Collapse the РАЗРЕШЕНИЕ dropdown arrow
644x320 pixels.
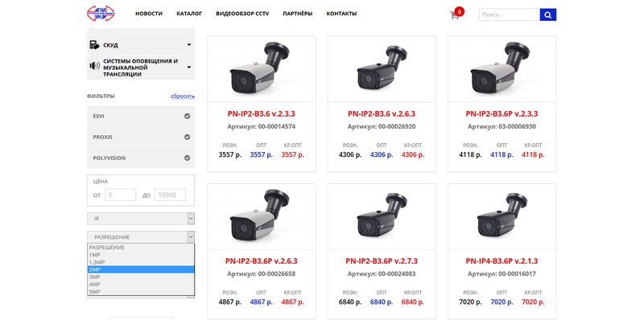coord(191,237)
